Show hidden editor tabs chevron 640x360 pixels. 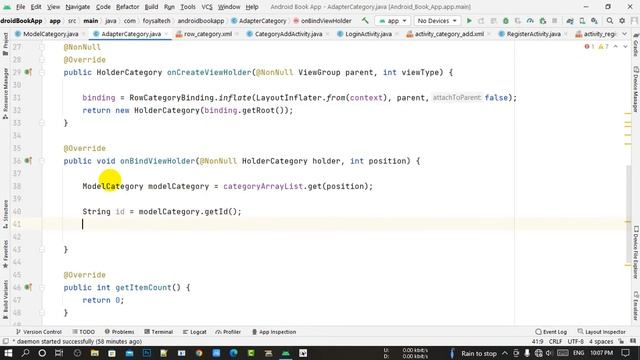[x=624, y=34]
